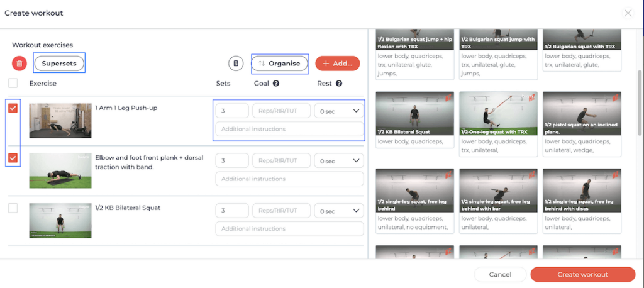644x288 pixels.
Task: Click the calculator icon beside Organise
Action: click(235, 63)
